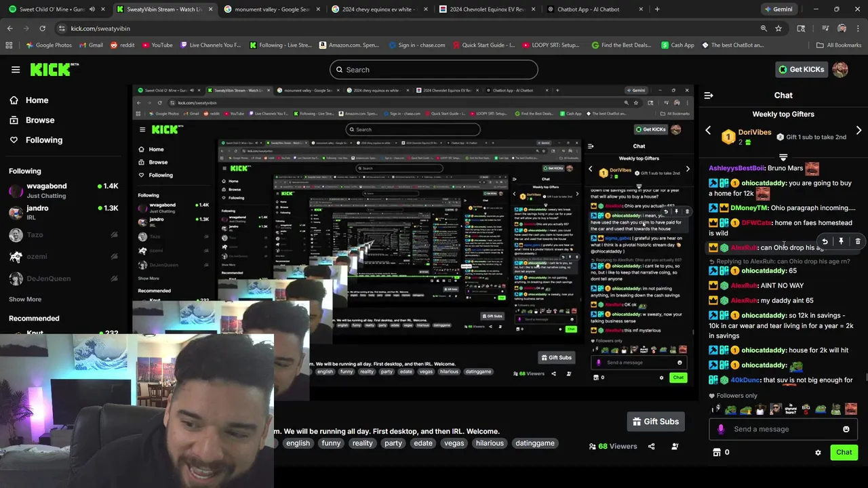Select the reality tag
This screenshot has height=488, width=868.
[362, 443]
